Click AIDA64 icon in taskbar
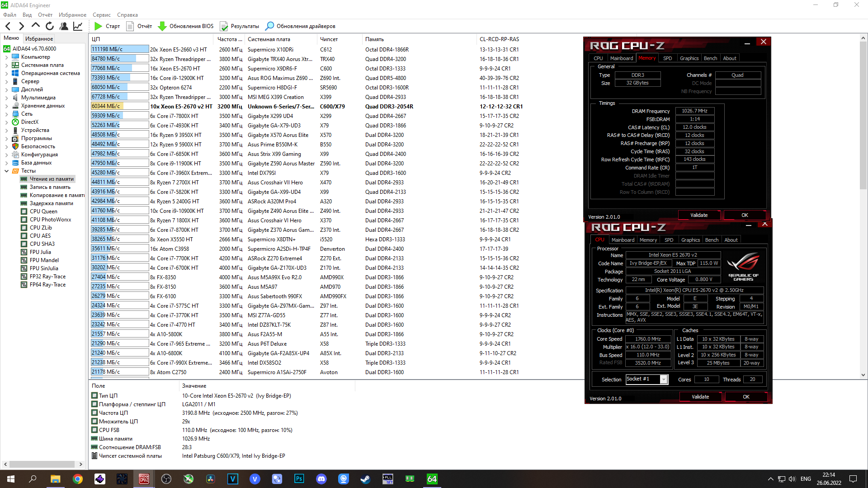Image resolution: width=868 pixels, height=488 pixels. (432, 479)
